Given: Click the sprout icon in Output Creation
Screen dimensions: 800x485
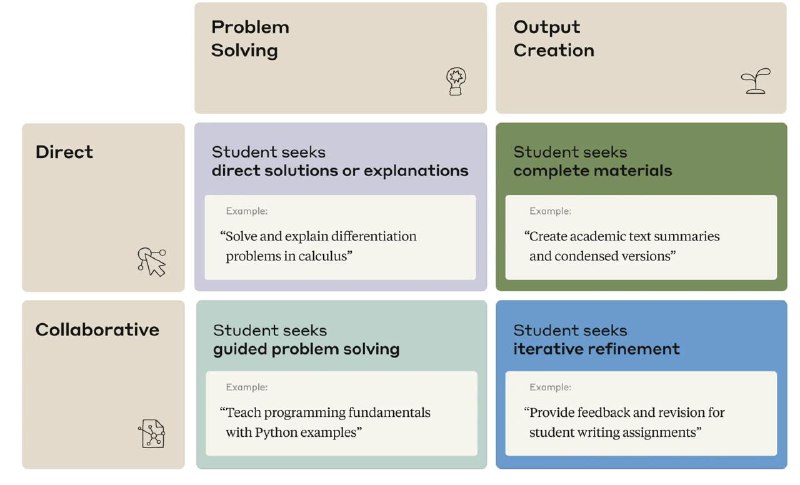Looking at the screenshot, I should point(755,81).
